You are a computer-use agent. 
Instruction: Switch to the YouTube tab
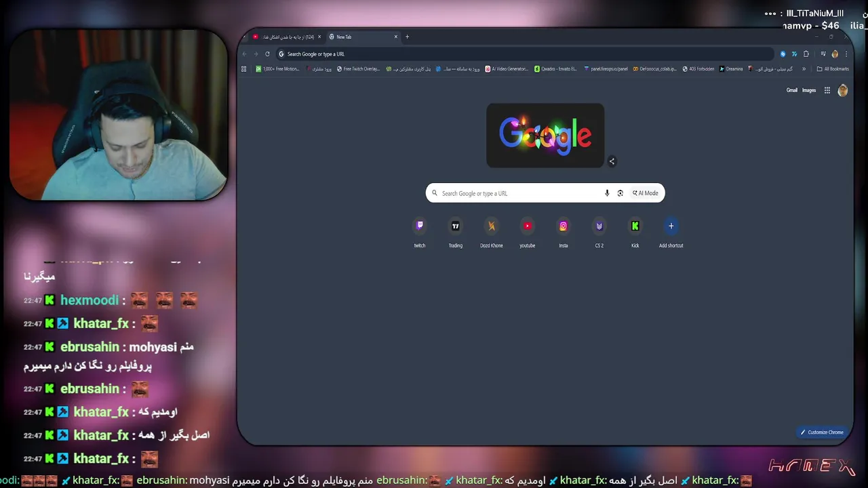288,37
